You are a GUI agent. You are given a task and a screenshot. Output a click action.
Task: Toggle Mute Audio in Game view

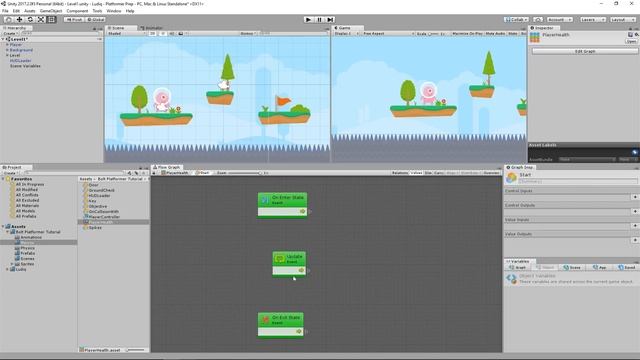(495, 33)
